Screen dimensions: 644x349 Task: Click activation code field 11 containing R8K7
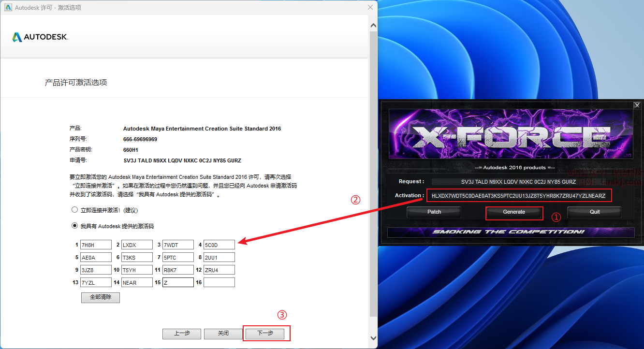coord(178,270)
